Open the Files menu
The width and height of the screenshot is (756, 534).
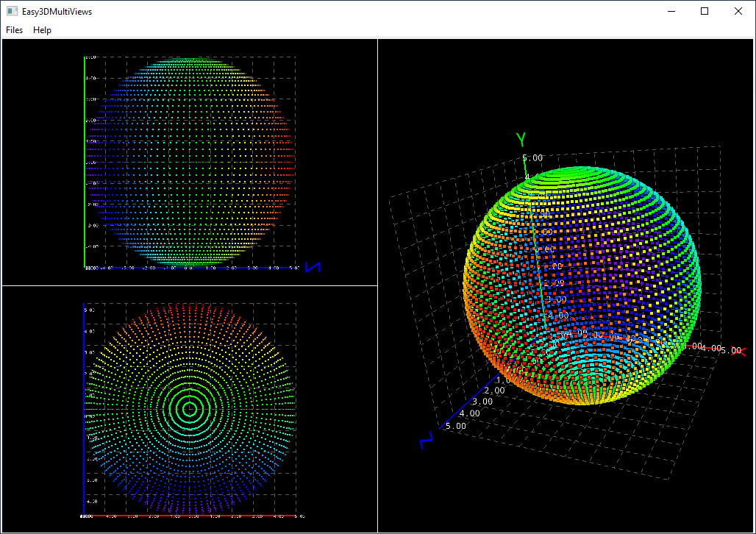pyautogui.click(x=14, y=30)
